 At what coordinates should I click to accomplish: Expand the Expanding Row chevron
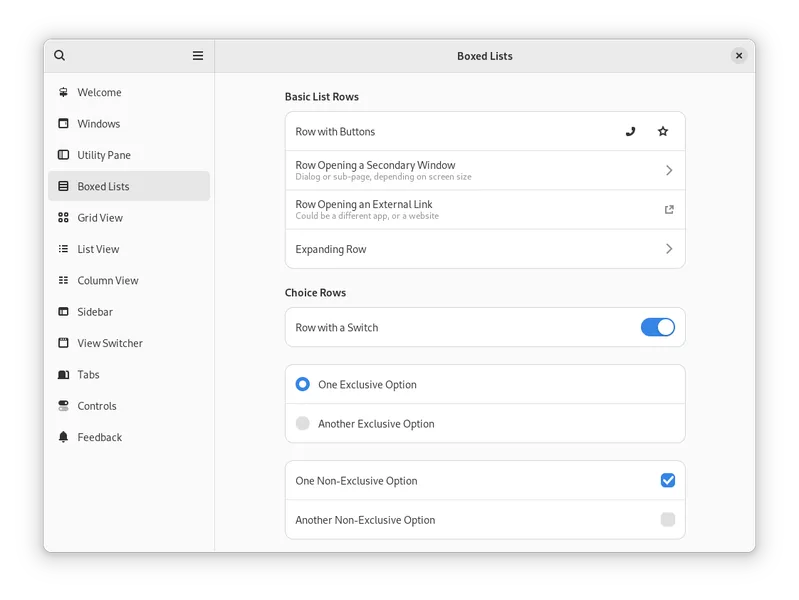[669, 249]
